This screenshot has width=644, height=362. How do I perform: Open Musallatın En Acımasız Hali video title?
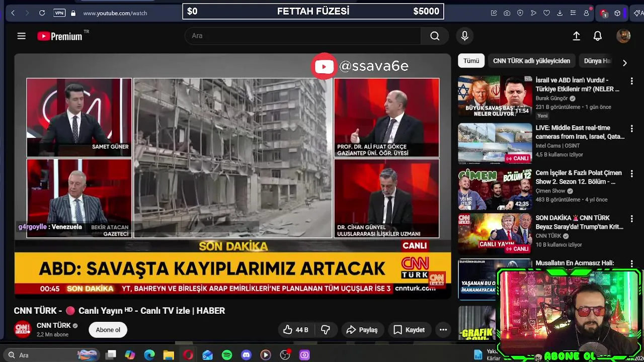[575, 263]
